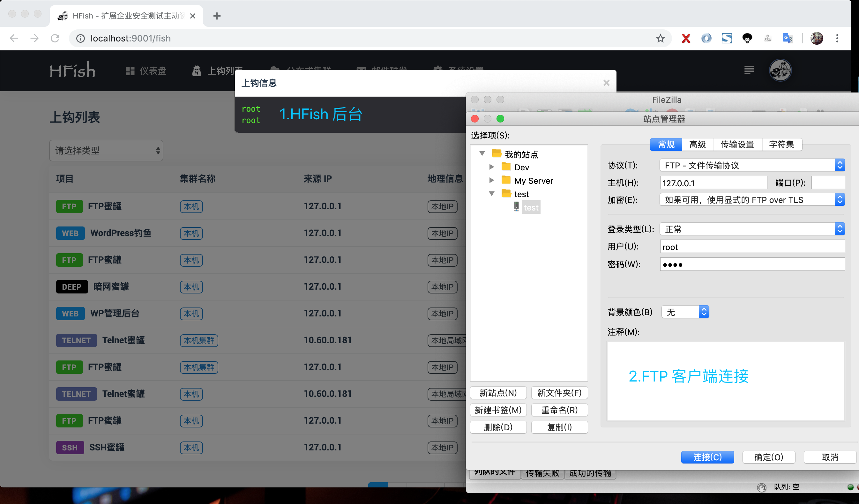Open the Google Translate extension icon

tap(788, 38)
